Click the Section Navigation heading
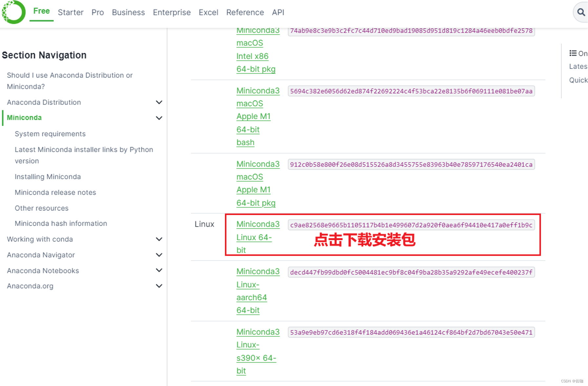Viewport: 588px width, 386px height. pyautogui.click(x=44, y=55)
